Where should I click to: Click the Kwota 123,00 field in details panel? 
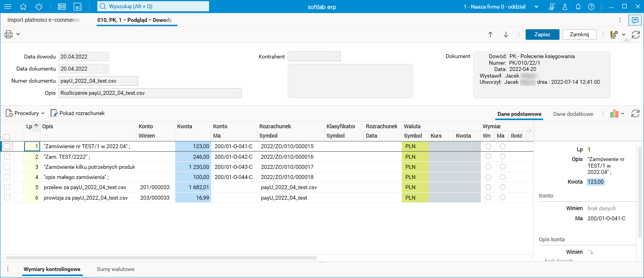tap(596, 182)
